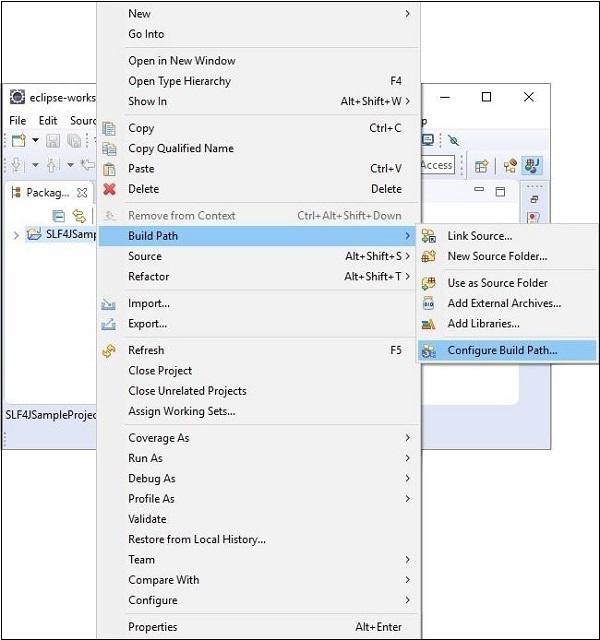
Task: Maximize the Package Explorer view panel
Action: click(500, 191)
